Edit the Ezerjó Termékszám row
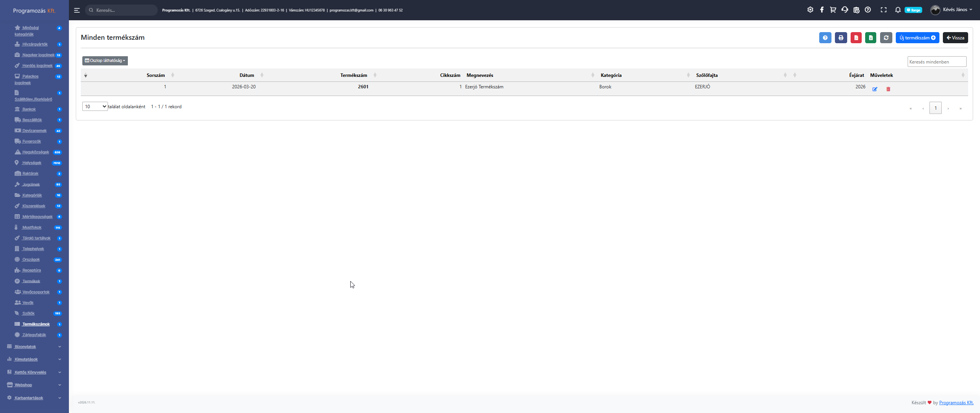The height and width of the screenshot is (413, 980). coord(875,89)
